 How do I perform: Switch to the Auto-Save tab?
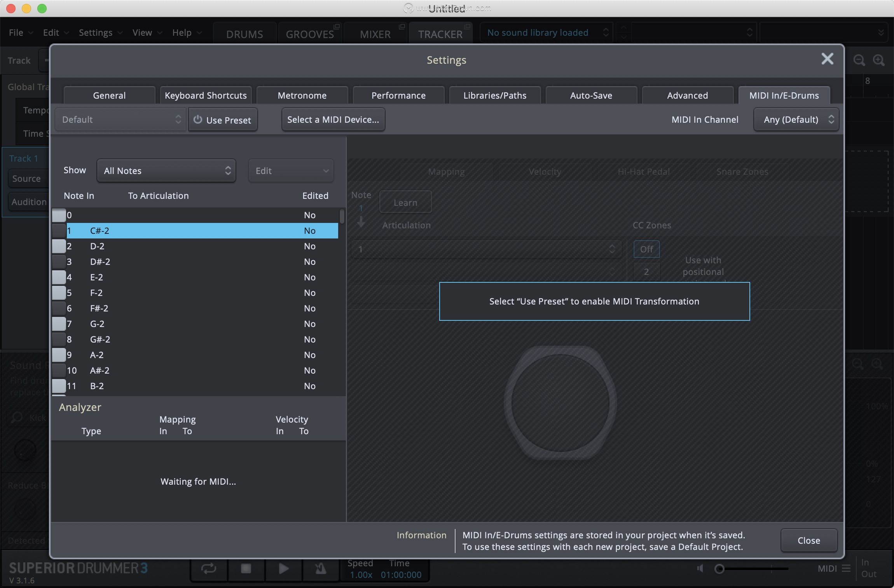tap(591, 96)
